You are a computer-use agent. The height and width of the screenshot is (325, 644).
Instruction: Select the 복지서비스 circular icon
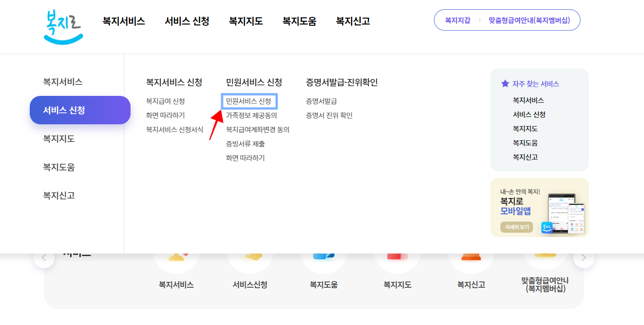click(x=176, y=253)
